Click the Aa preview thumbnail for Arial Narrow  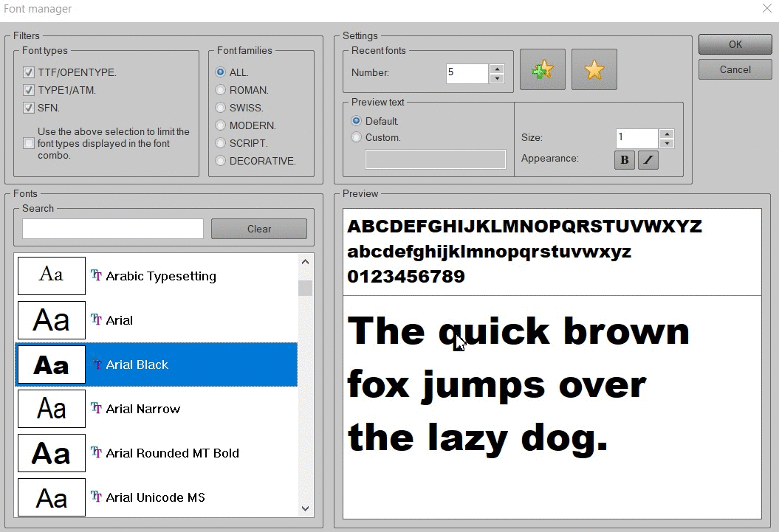pyautogui.click(x=52, y=409)
